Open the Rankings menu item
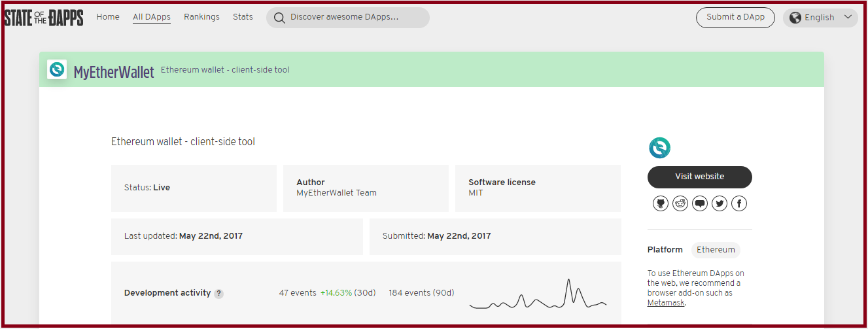868x329 pixels. tap(201, 17)
